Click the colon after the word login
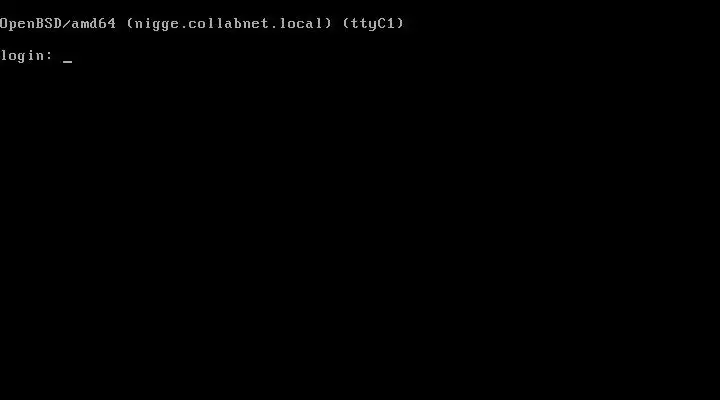The image size is (720, 400). tap(50, 56)
